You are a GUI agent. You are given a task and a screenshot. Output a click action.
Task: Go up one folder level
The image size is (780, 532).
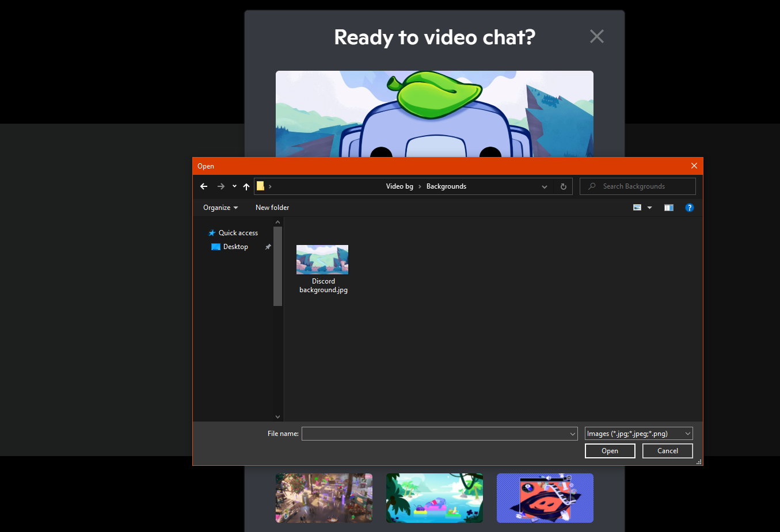(x=246, y=186)
